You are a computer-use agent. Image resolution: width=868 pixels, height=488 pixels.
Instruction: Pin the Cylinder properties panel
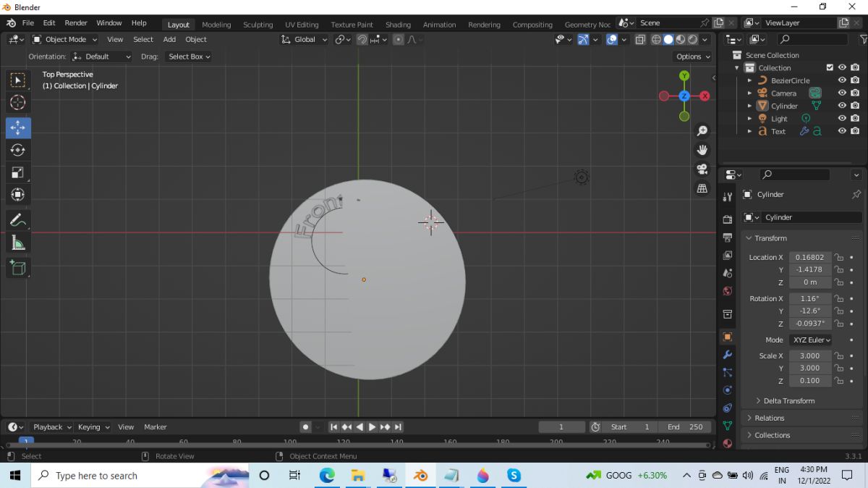coord(856,194)
